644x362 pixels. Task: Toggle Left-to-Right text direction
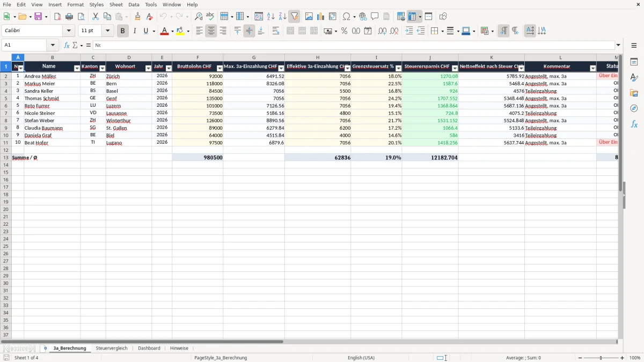coord(503,31)
